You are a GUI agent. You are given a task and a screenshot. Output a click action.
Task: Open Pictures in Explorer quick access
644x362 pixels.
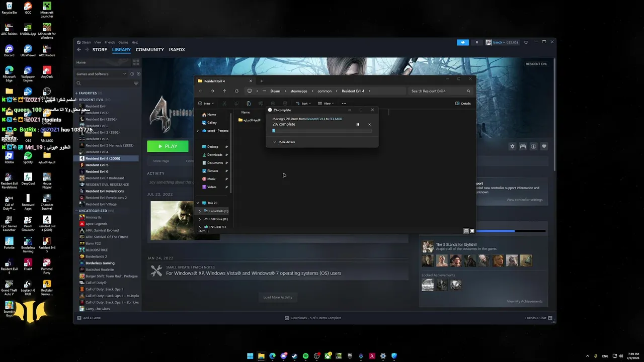(213, 171)
